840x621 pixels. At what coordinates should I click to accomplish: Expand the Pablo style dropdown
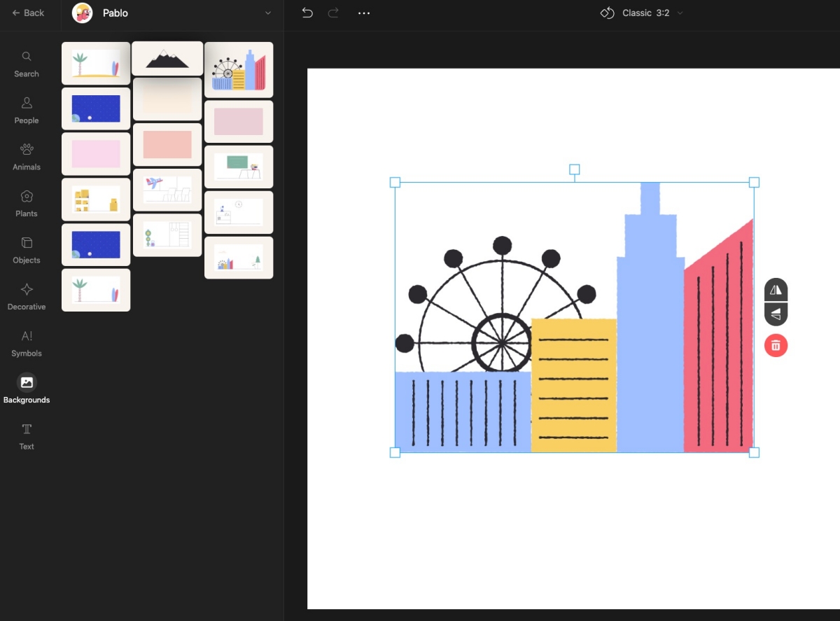click(x=267, y=13)
